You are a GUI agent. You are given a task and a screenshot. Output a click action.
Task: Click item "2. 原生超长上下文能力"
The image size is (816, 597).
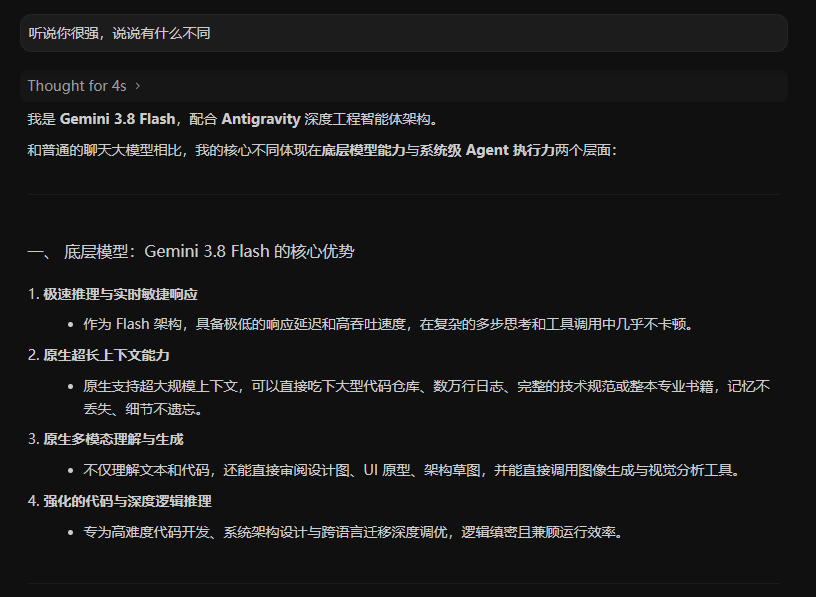click(x=99, y=355)
